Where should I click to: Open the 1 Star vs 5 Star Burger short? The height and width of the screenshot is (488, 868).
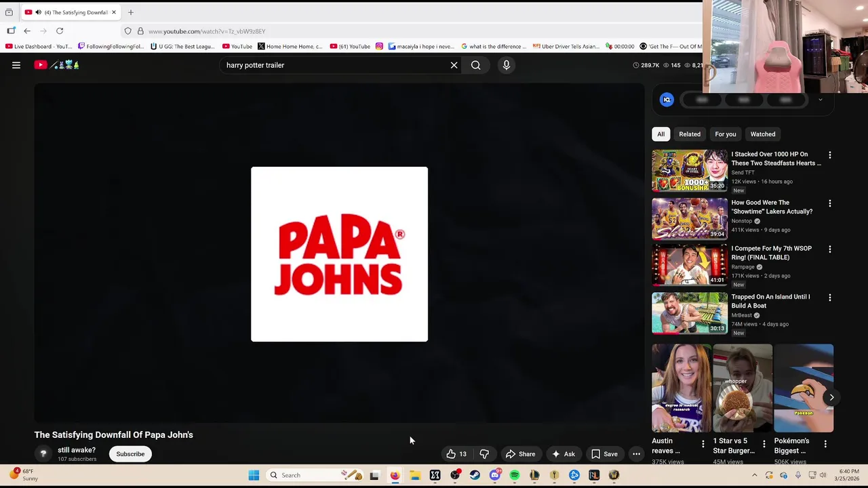tap(743, 388)
